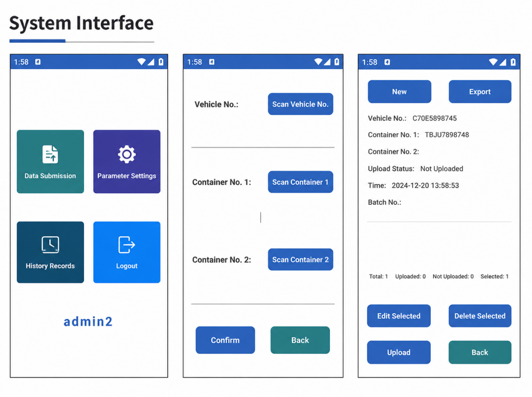The width and height of the screenshot is (532, 397).
Task: Tap the cellular signal icon on the scan screen
Action: (x=328, y=62)
